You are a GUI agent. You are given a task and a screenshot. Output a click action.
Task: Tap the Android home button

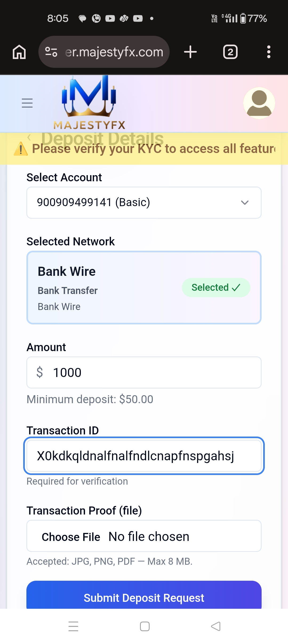tap(145, 626)
